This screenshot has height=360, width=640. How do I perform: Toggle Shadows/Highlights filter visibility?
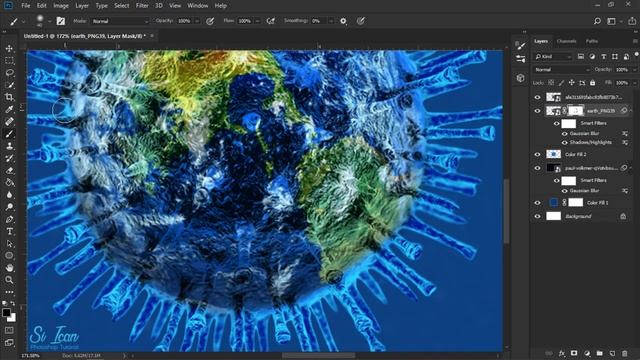(565, 142)
